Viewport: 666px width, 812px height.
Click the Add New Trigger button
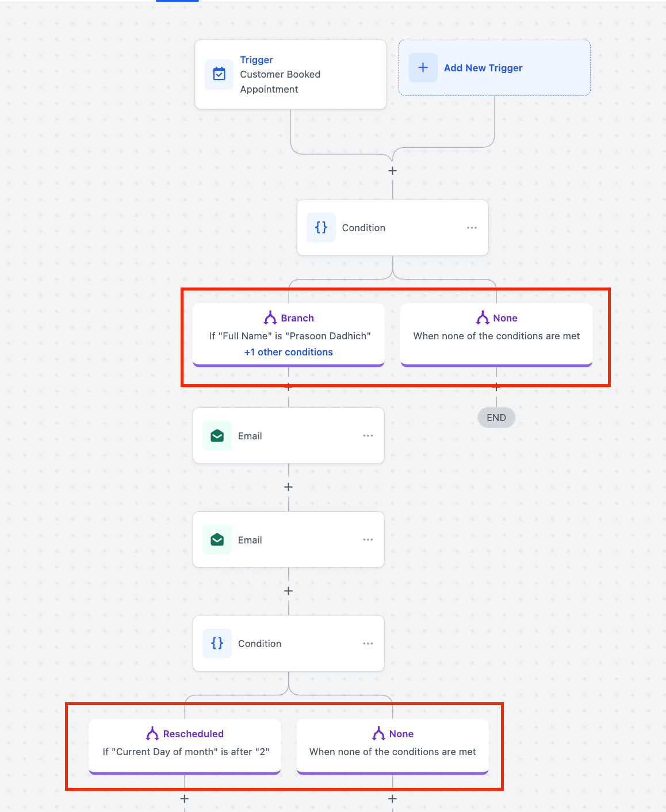(x=495, y=68)
